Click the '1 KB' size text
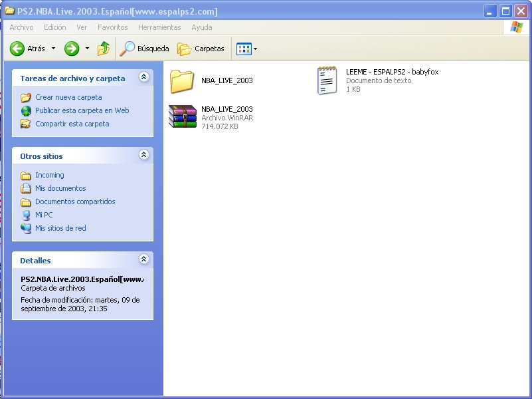The height and width of the screenshot is (399, 532). click(353, 89)
